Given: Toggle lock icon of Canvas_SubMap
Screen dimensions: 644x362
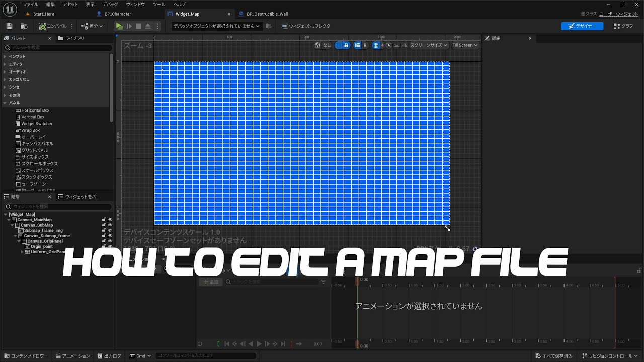Looking at the screenshot, I should pyautogui.click(x=104, y=225).
